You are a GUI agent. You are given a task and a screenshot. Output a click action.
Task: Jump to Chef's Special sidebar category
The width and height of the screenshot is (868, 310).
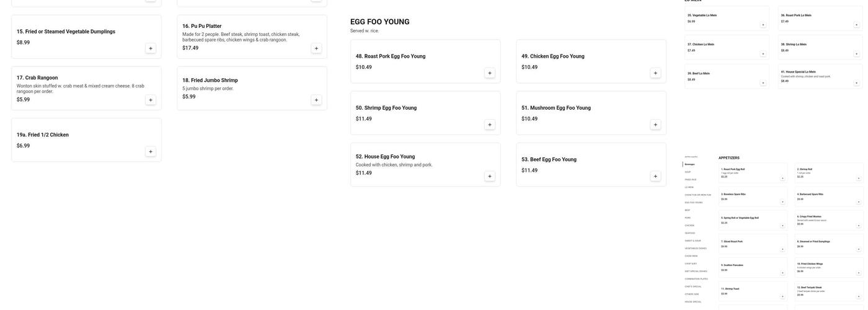693,286
